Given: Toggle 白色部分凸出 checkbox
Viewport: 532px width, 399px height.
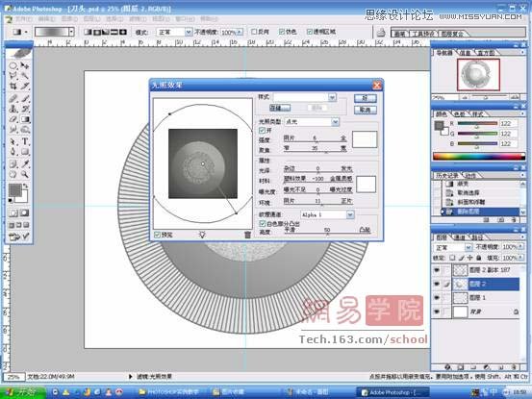Looking at the screenshot, I should (x=262, y=223).
